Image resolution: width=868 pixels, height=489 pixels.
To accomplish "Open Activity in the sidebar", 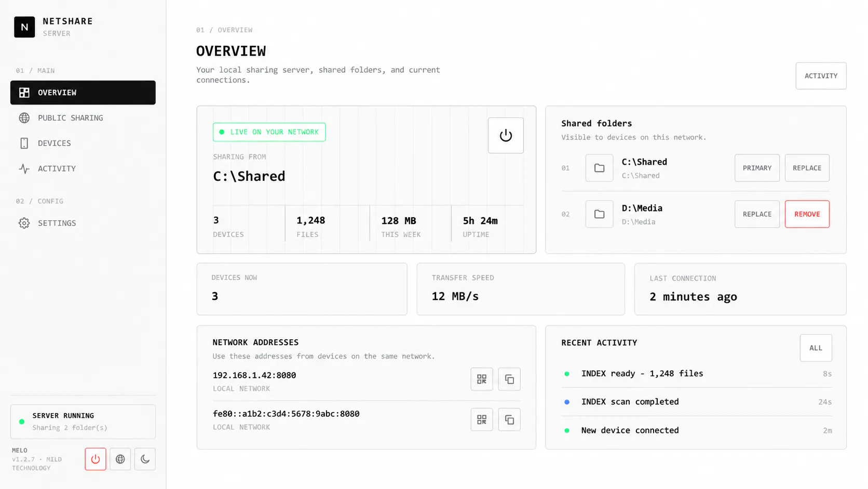I will [x=83, y=169].
